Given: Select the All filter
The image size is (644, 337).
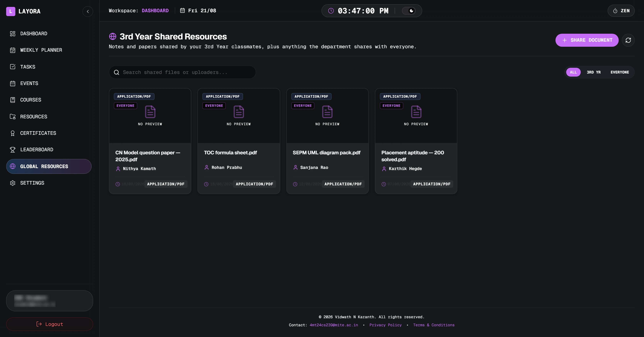Looking at the screenshot, I should coord(573,72).
